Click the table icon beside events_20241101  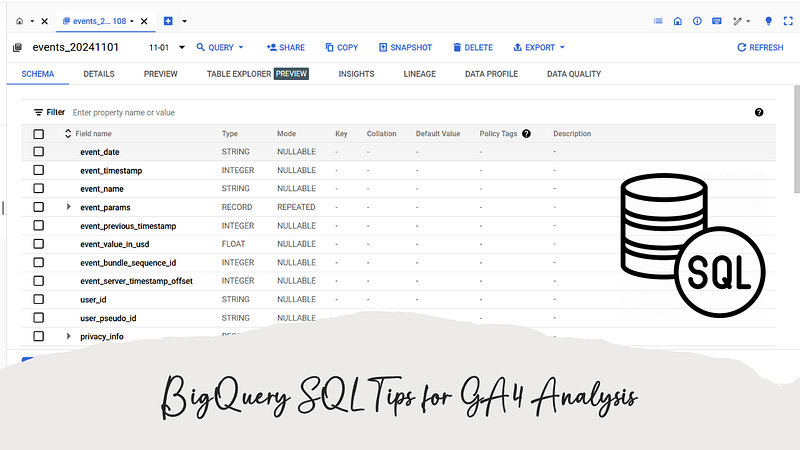tap(17, 47)
